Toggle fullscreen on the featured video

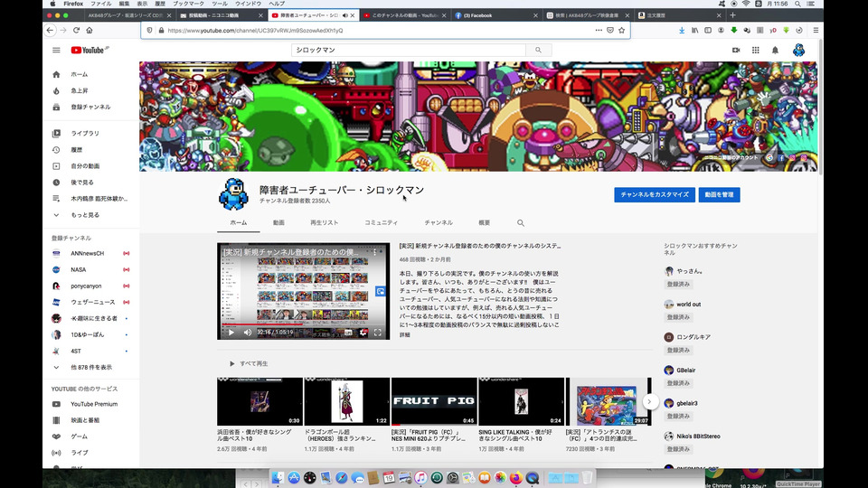(x=378, y=333)
